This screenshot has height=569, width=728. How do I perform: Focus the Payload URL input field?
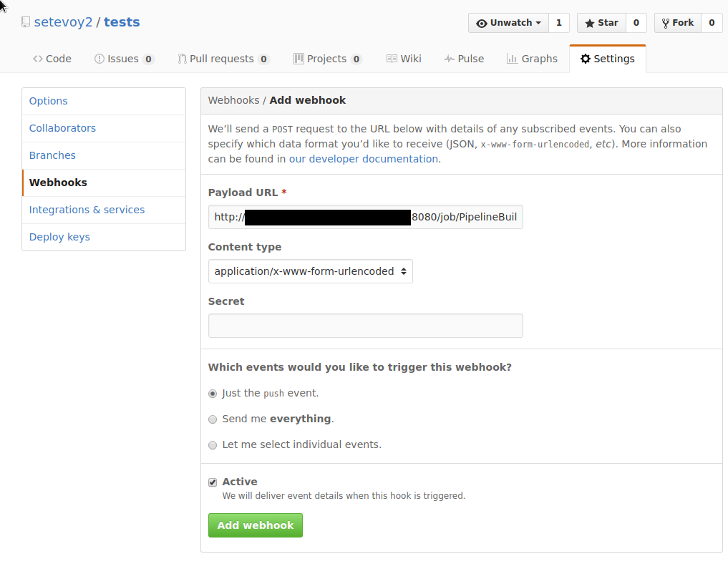[365, 217]
